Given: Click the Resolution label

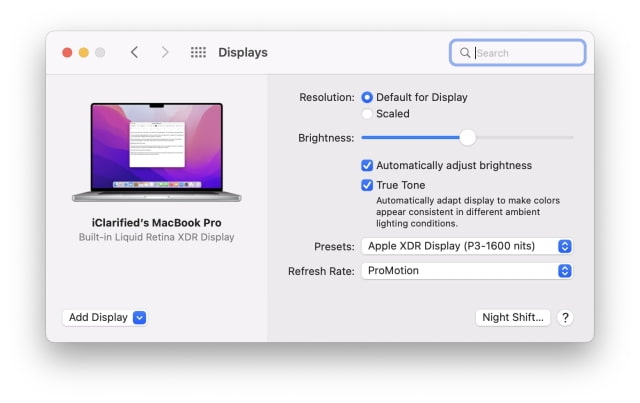Looking at the screenshot, I should coord(327,97).
